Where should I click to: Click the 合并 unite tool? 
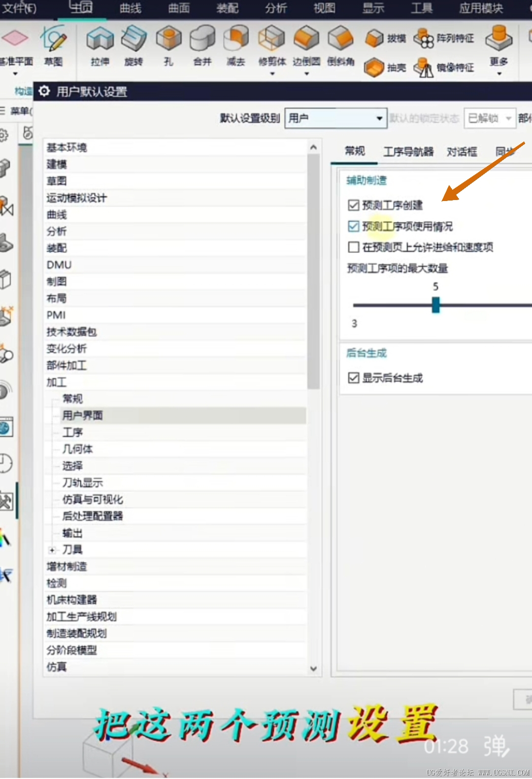pyautogui.click(x=202, y=46)
